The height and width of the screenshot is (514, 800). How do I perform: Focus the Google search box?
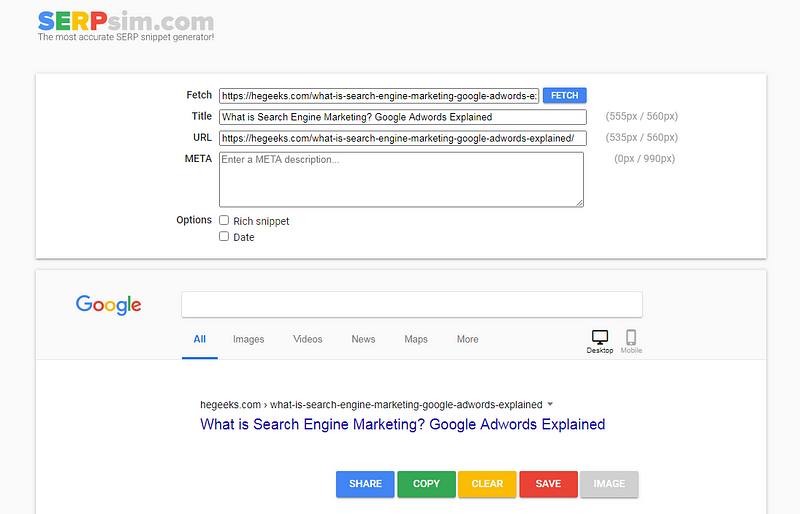coord(411,305)
